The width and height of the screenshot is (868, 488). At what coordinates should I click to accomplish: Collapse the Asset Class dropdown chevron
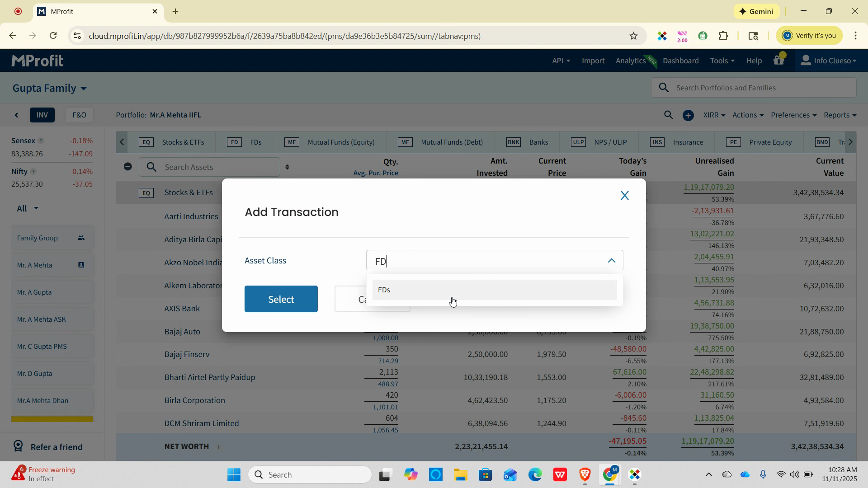611,261
